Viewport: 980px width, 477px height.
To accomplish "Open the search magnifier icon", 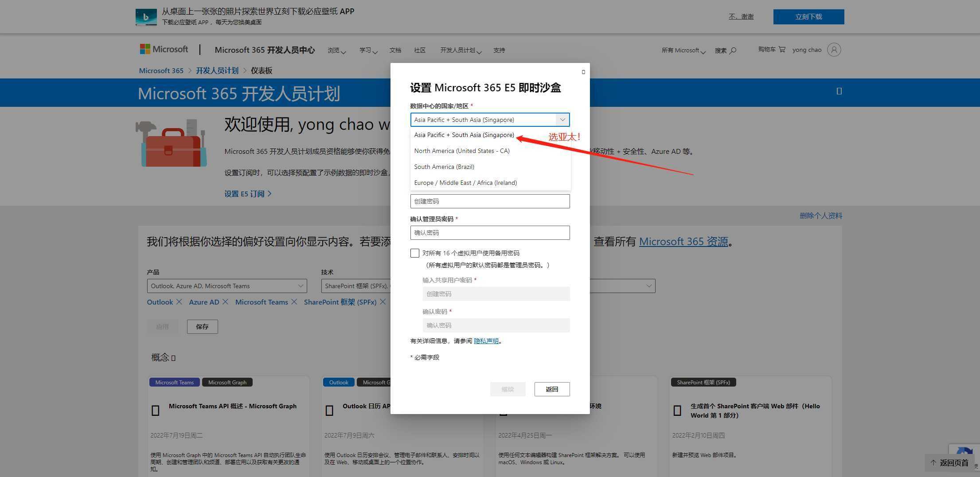I will click(733, 50).
